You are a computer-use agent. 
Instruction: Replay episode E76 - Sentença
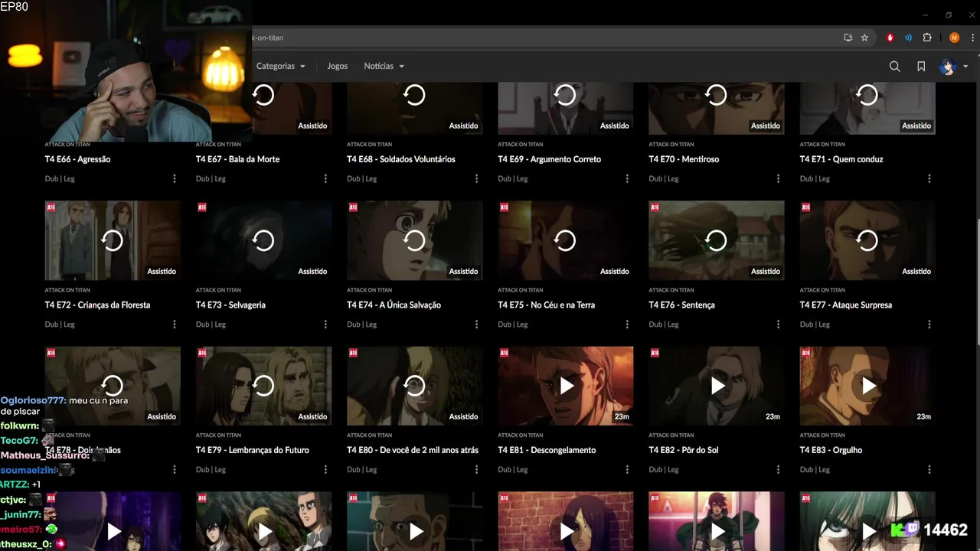(x=716, y=240)
